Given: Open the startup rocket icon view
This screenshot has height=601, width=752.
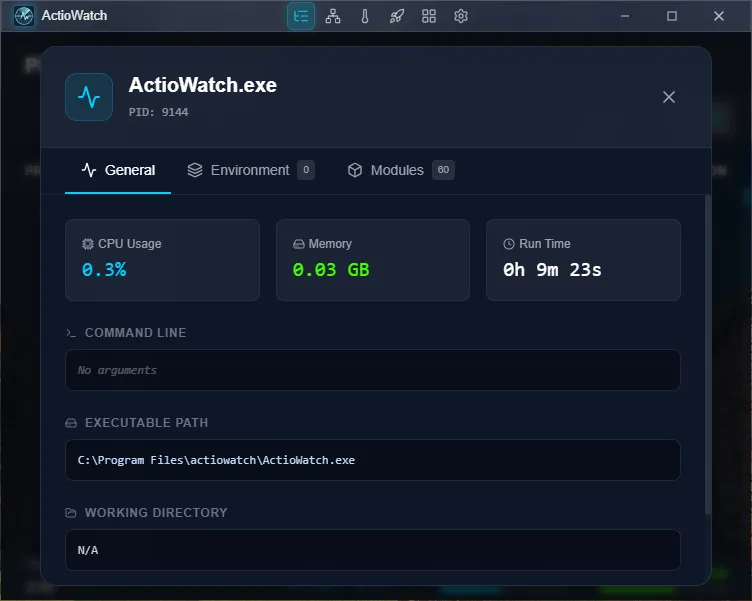Looking at the screenshot, I should (397, 16).
